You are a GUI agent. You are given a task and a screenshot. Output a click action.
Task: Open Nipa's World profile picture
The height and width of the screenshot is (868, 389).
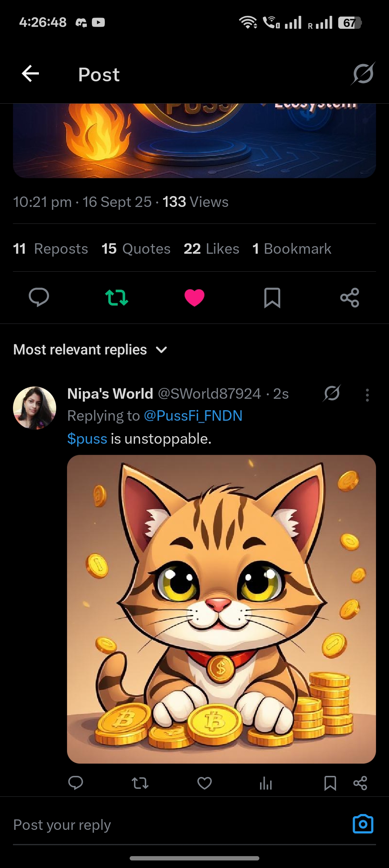pyautogui.click(x=35, y=408)
